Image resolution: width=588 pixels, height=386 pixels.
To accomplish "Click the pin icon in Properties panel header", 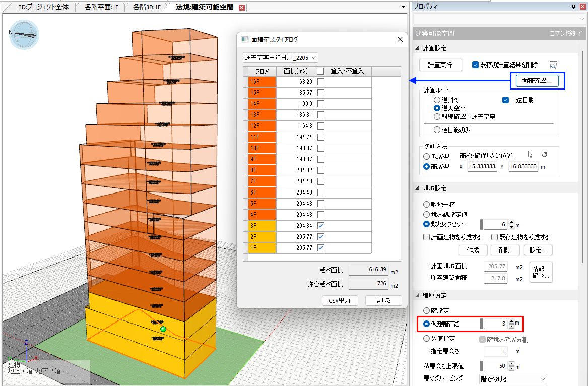I will click(573, 7).
